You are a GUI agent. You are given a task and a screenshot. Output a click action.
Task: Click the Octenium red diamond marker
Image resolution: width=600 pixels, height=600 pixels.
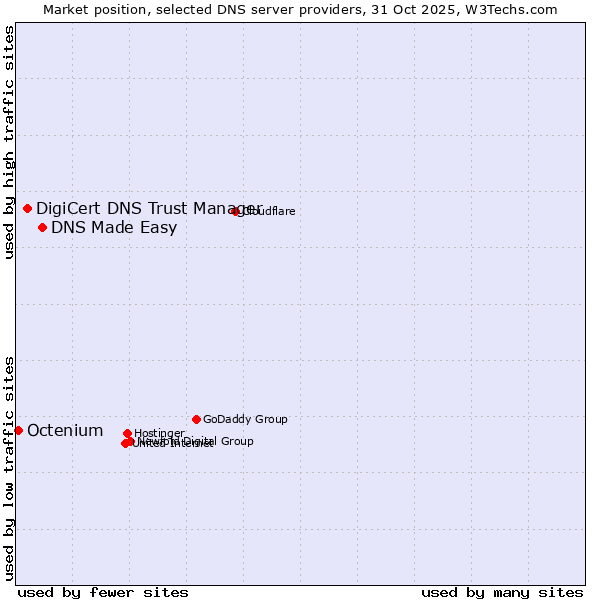[x=18, y=430]
